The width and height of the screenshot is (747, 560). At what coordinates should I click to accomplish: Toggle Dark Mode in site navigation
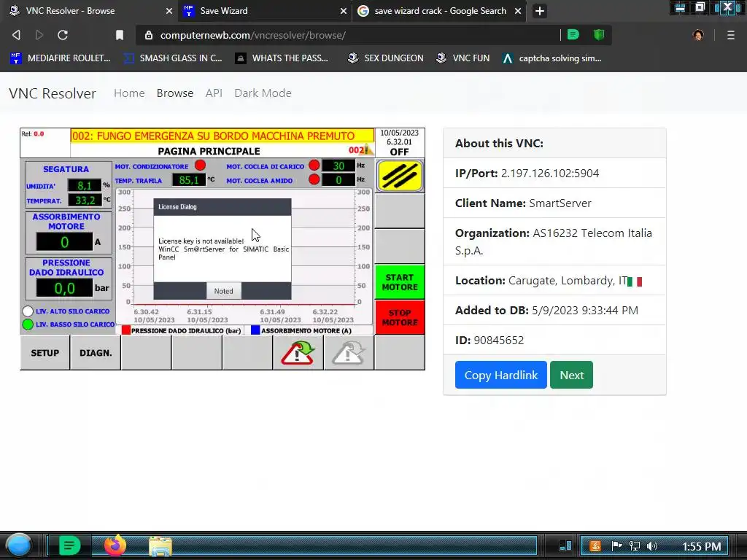coord(263,93)
